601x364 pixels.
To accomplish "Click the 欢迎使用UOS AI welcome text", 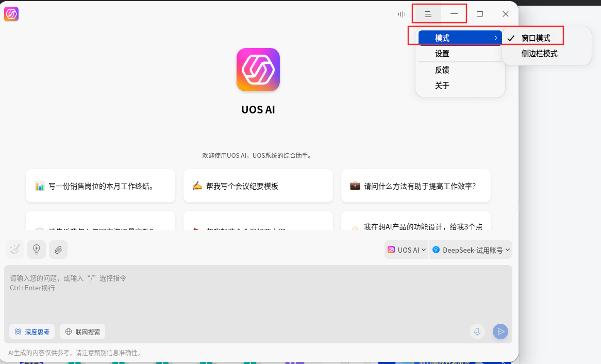I will pos(258,156).
